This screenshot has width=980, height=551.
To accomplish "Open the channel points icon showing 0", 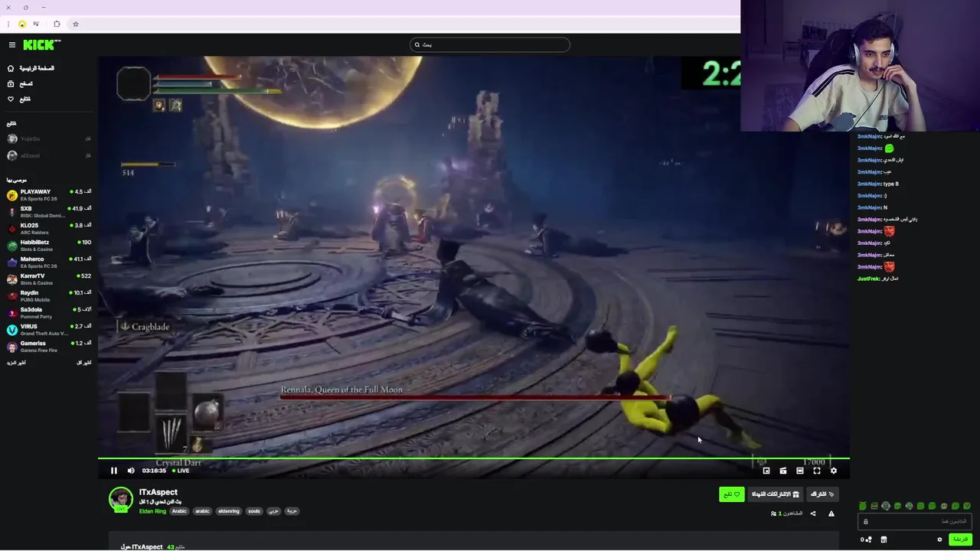I will (866, 540).
